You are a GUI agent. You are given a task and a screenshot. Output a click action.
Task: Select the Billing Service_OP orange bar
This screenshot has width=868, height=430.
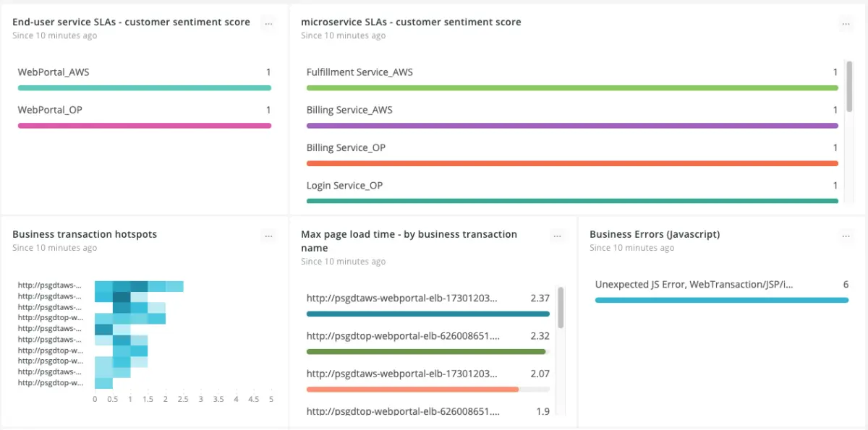(x=572, y=163)
